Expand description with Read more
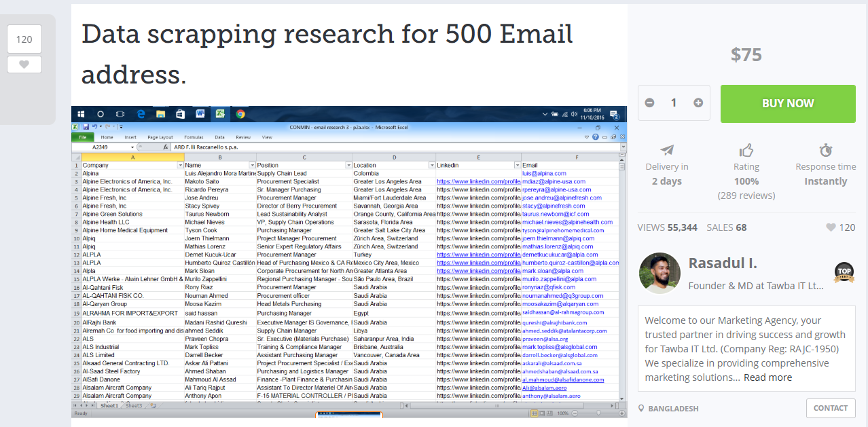868x427 pixels. pos(767,377)
